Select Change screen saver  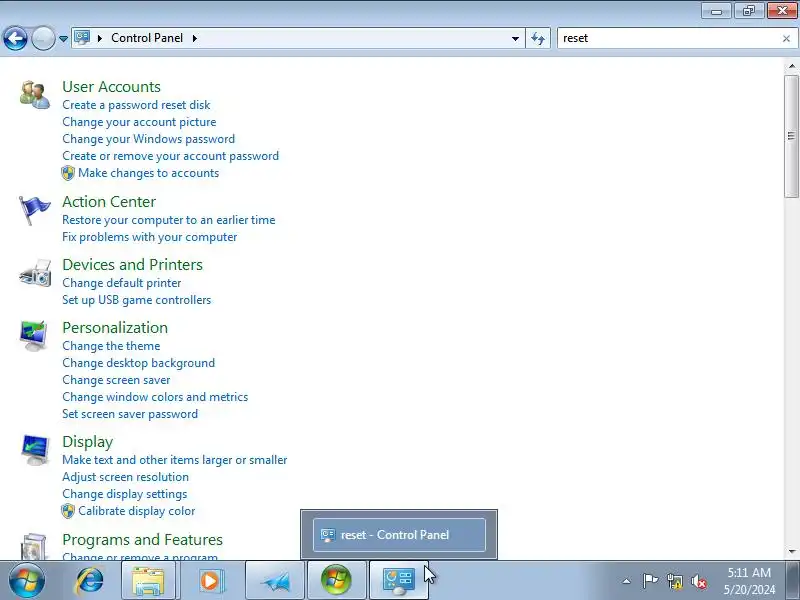(x=116, y=380)
